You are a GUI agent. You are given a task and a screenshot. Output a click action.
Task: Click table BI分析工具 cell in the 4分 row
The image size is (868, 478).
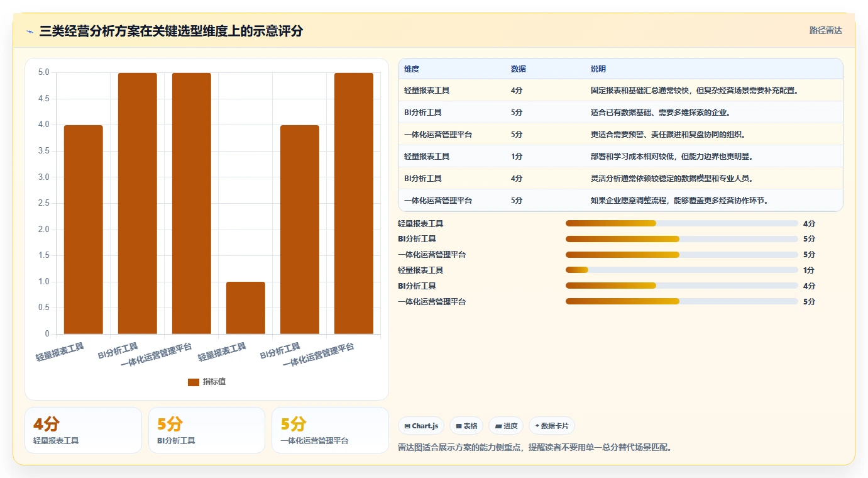click(423, 179)
